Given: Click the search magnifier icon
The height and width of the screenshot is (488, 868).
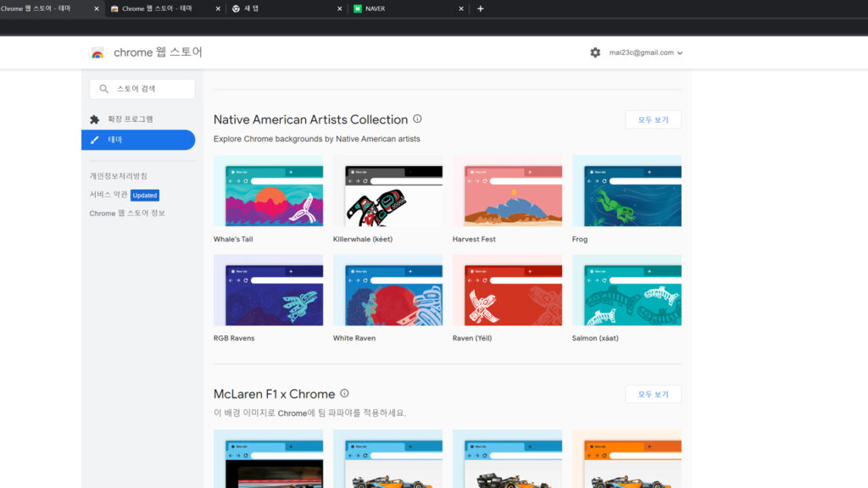Looking at the screenshot, I should pos(103,88).
